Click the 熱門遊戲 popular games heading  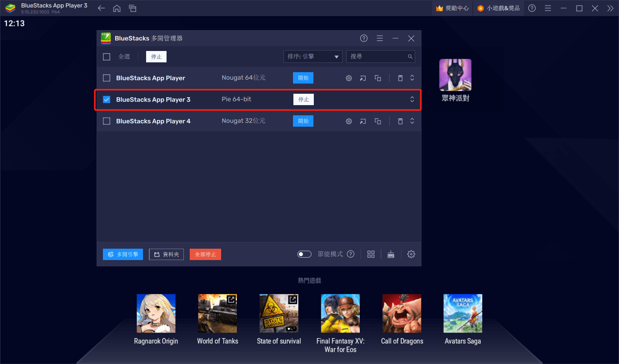(309, 280)
